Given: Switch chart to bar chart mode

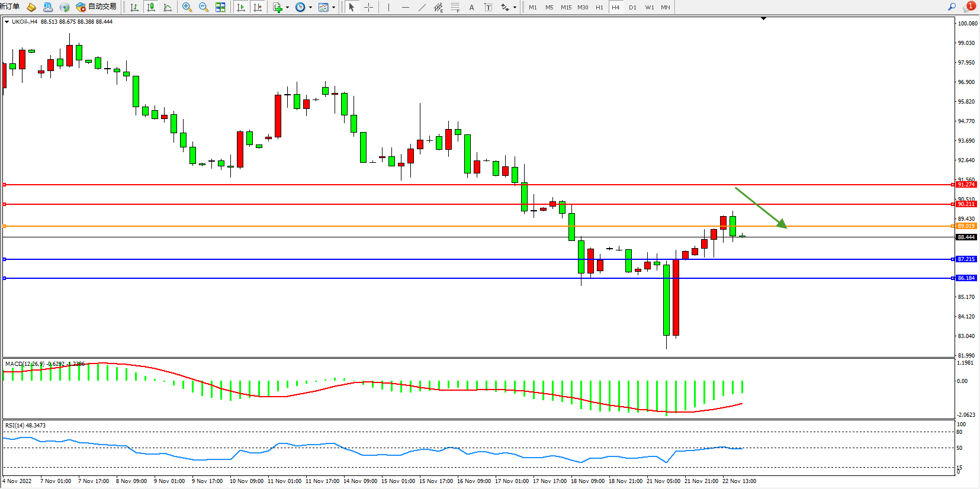Looking at the screenshot, I should point(134,7).
